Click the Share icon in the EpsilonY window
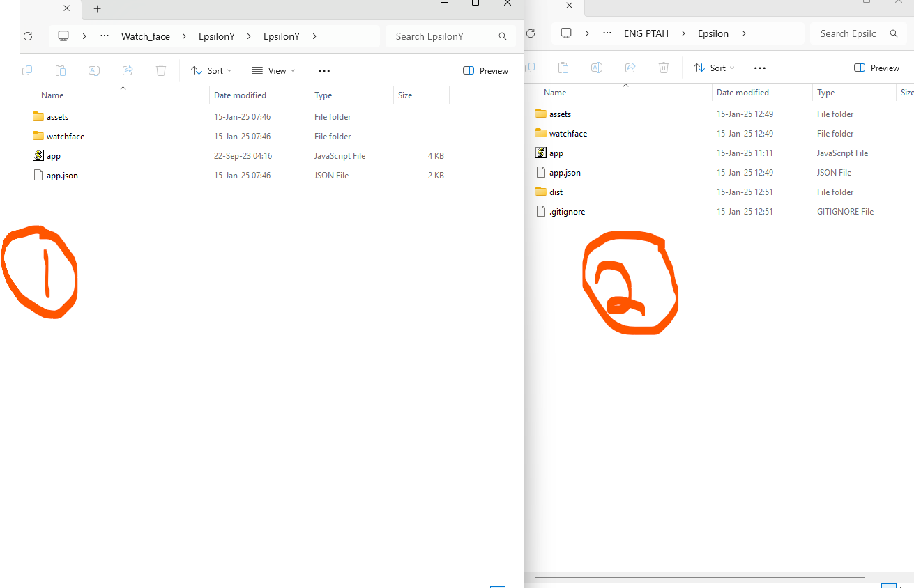Screen dimensions: 914x588 coord(128,70)
